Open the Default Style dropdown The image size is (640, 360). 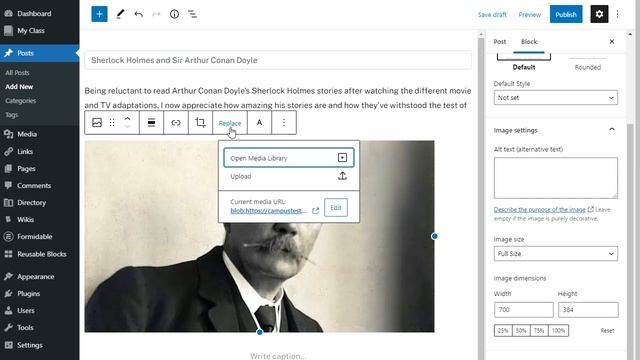click(x=556, y=98)
